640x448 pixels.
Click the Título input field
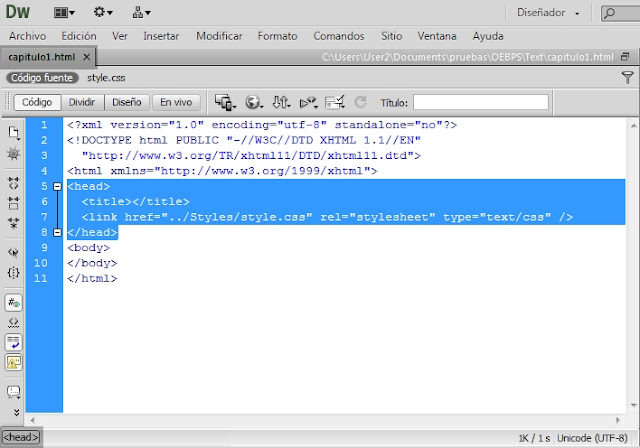(480, 102)
